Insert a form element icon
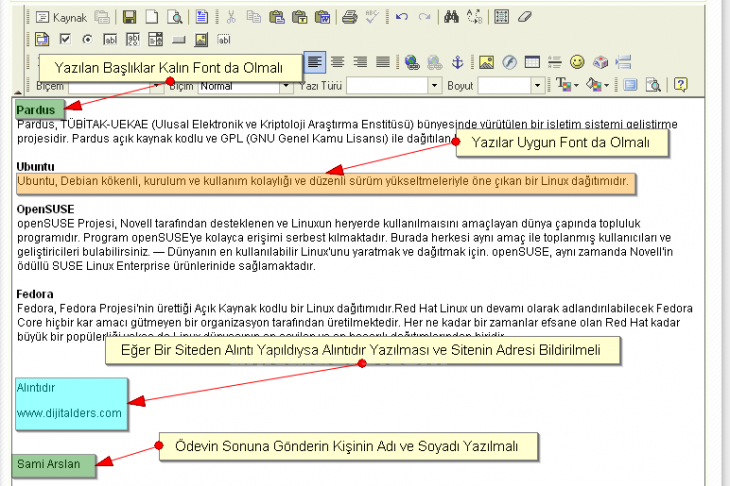The image size is (730, 486). click(x=42, y=40)
